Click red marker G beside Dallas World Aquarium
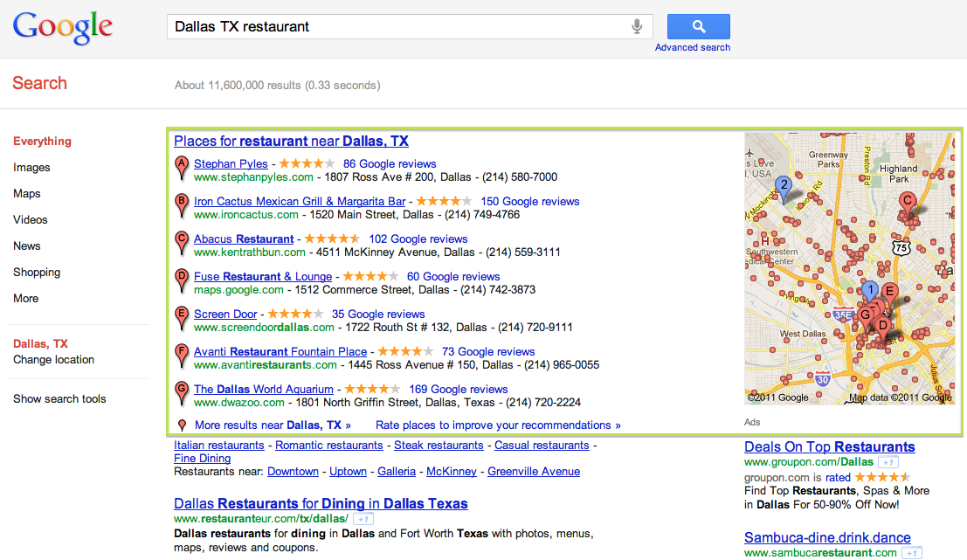Screen dimensions: 967x560 182,392
